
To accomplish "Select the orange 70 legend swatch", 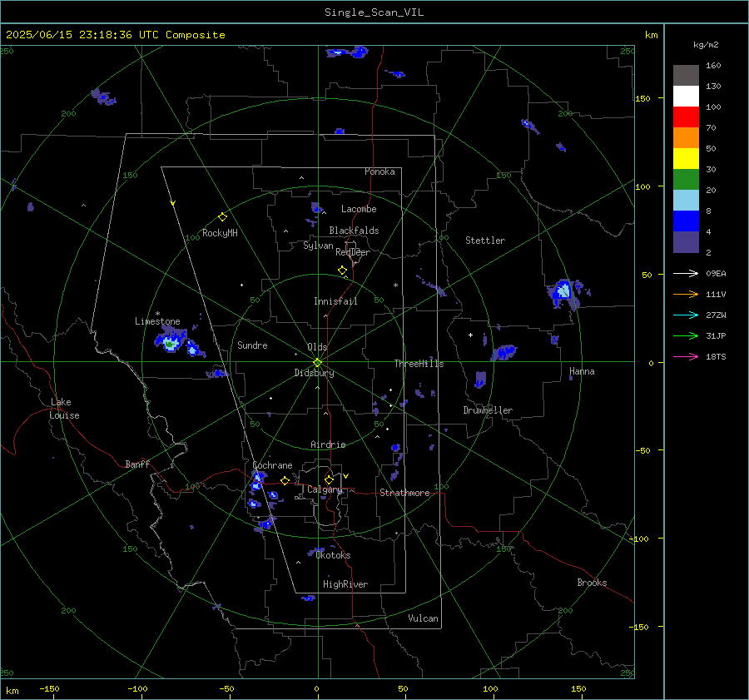I will pos(686,138).
